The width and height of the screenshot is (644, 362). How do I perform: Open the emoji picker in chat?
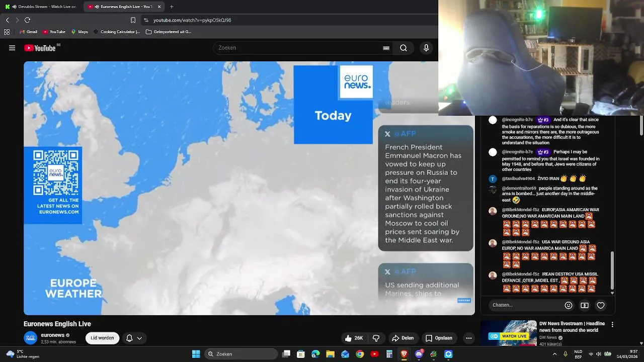(569, 305)
